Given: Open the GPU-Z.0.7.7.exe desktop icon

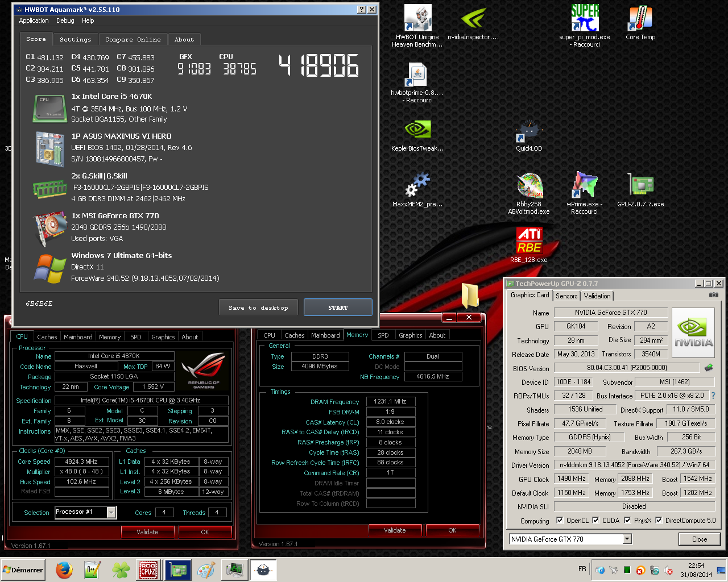Looking at the screenshot, I should click(x=640, y=190).
